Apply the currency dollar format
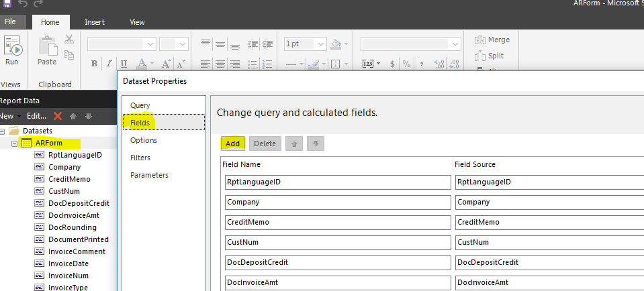Image resolution: width=644 pixels, height=291 pixels. [x=392, y=64]
